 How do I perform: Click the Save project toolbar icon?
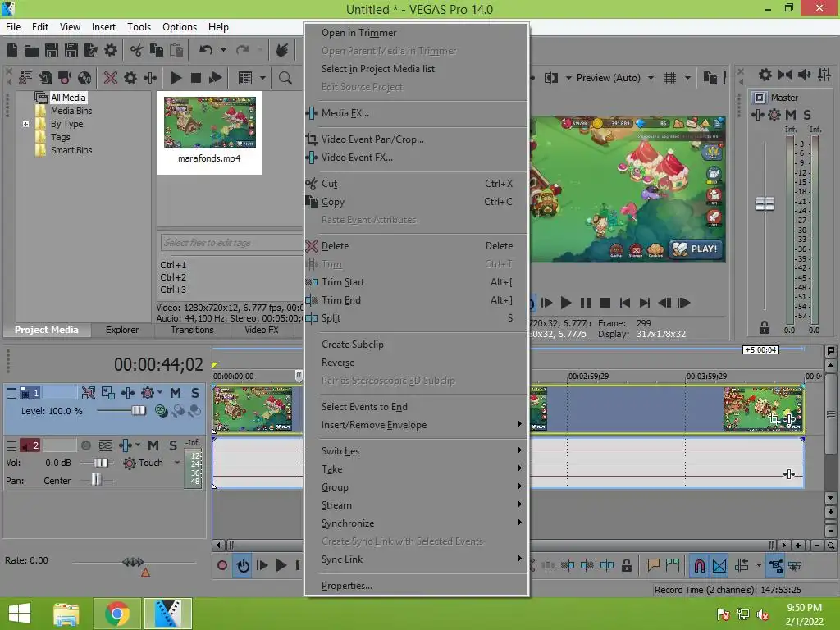[x=52, y=50]
